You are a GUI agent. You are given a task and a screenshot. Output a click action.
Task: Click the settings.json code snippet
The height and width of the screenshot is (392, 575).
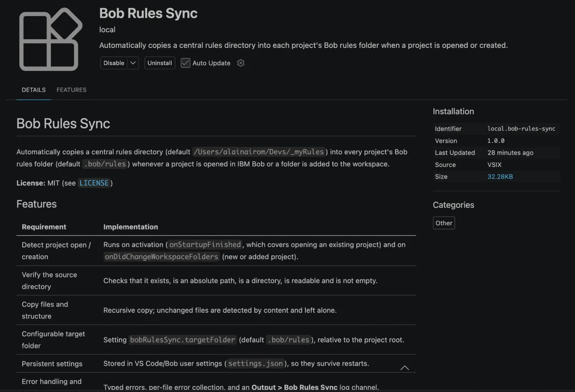coord(256,363)
